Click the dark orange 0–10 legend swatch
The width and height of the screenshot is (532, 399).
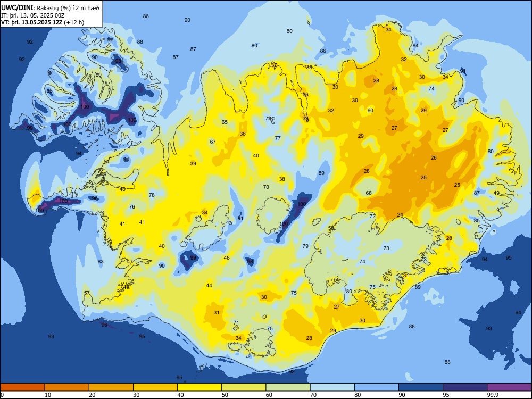22,387
